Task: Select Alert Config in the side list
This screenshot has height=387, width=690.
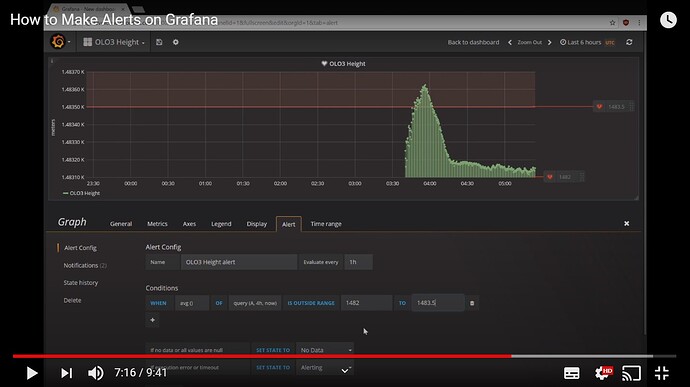Action: 80,248
